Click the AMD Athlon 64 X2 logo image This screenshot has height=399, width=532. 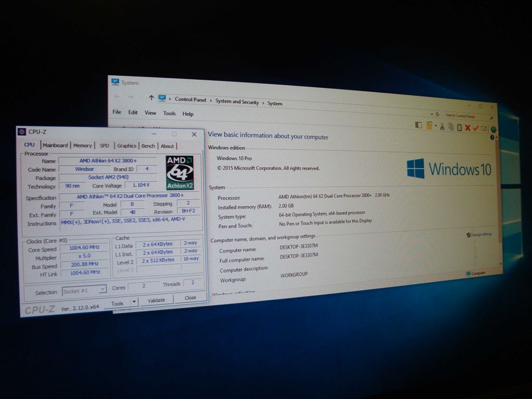pos(180,173)
